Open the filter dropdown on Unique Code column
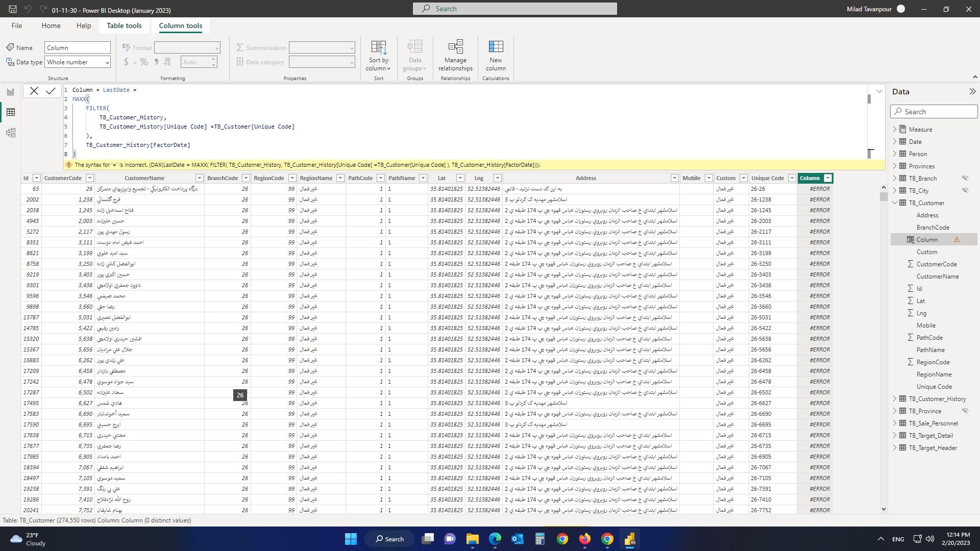The image size is (980, 551). pos(792,178)
